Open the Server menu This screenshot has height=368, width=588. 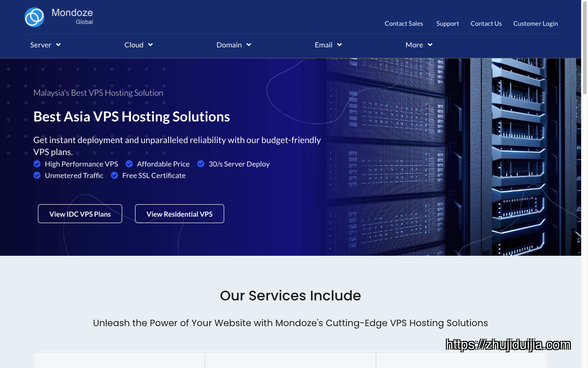tap(45, 45)
